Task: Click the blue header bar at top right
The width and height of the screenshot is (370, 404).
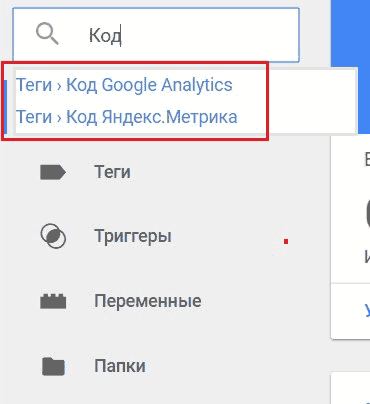Action: 350,33
